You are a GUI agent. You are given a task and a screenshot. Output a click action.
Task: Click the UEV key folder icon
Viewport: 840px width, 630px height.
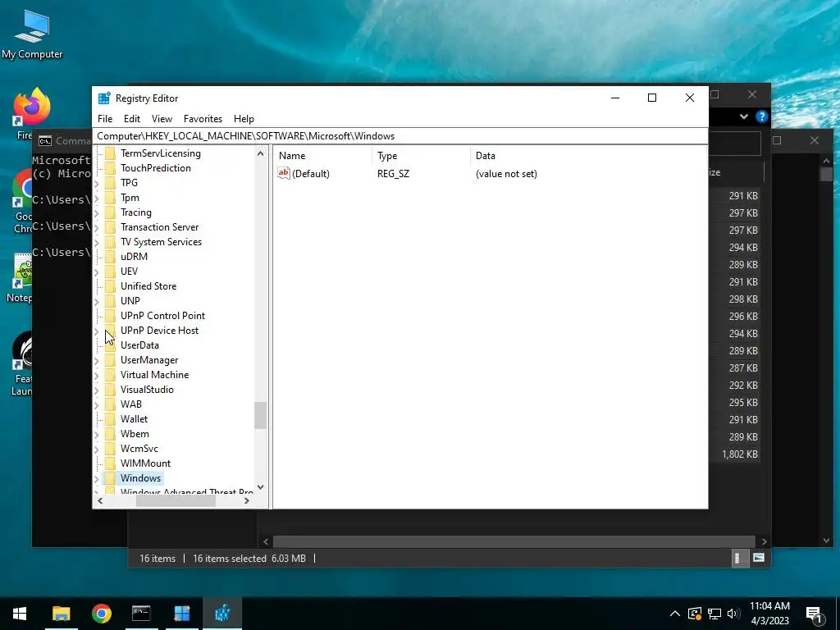(x=110, y=272)
